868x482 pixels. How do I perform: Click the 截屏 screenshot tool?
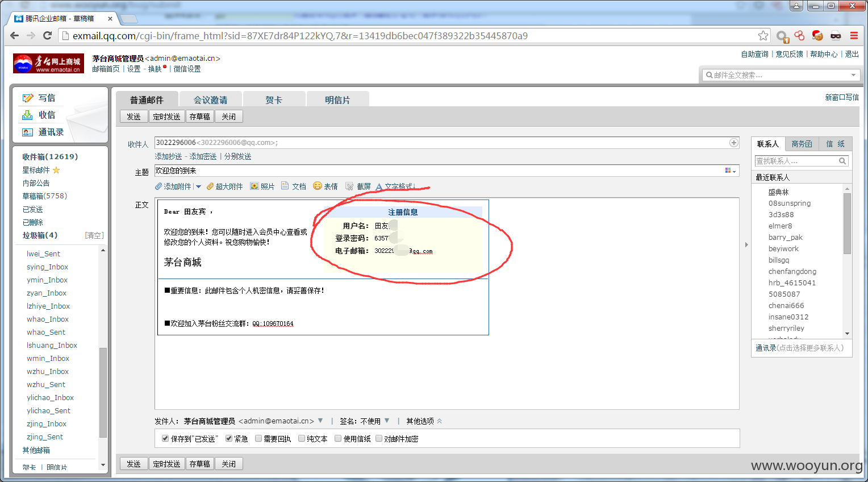[350, 186]
